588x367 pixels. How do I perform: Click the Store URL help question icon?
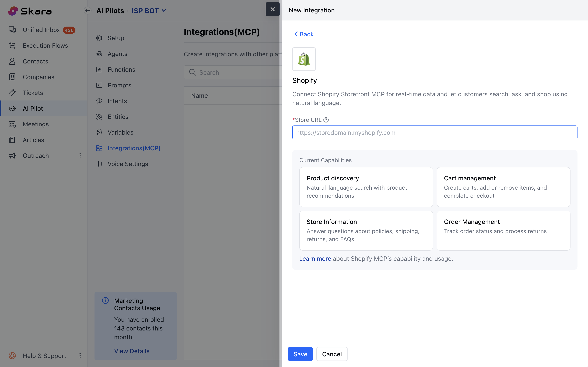coord(326,120)
